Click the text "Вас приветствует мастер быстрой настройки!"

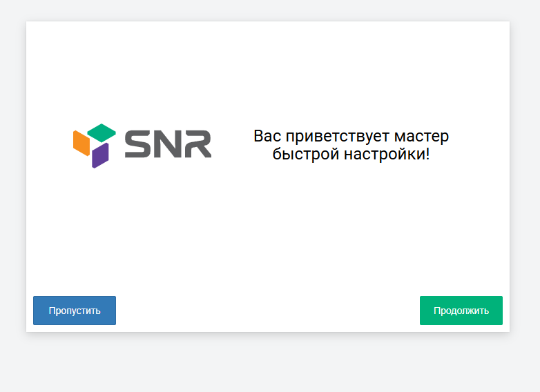pos(351,145)
